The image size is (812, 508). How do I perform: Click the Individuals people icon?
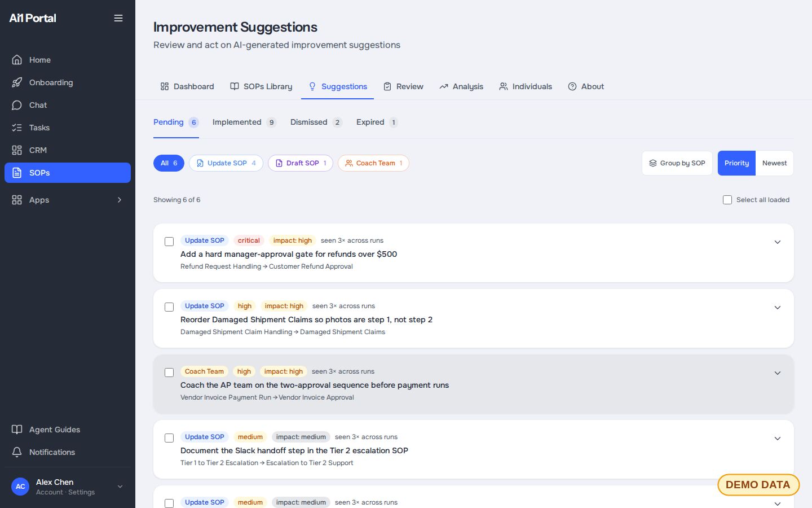pos(504,86)
